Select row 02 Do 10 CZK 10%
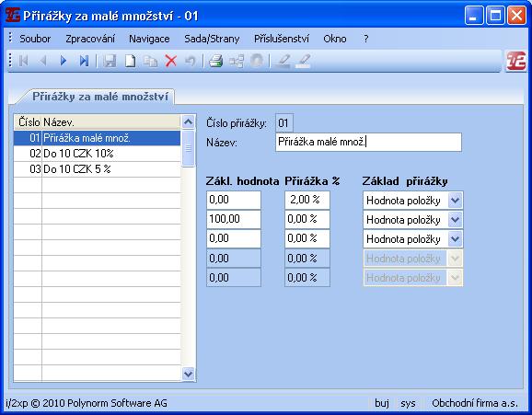Image resolution: width=532 pixels, height=415 pixels. pos(97,154)
